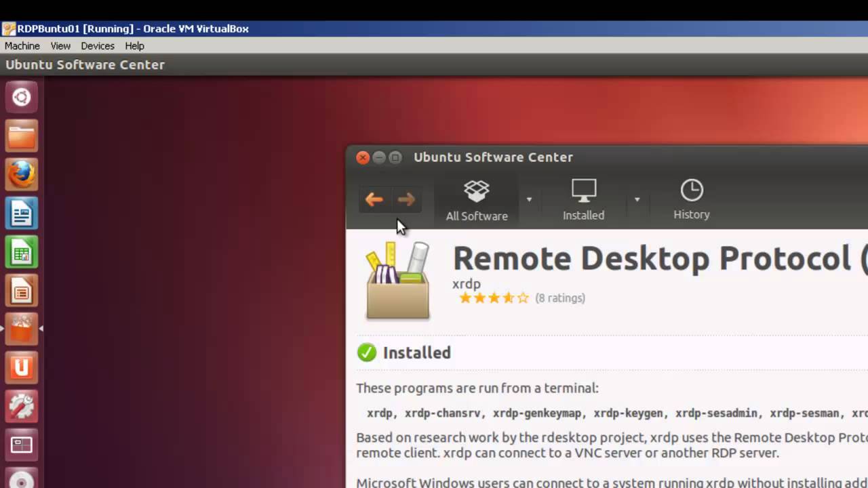Click the VirtualBox window title icon

point(9,28)
